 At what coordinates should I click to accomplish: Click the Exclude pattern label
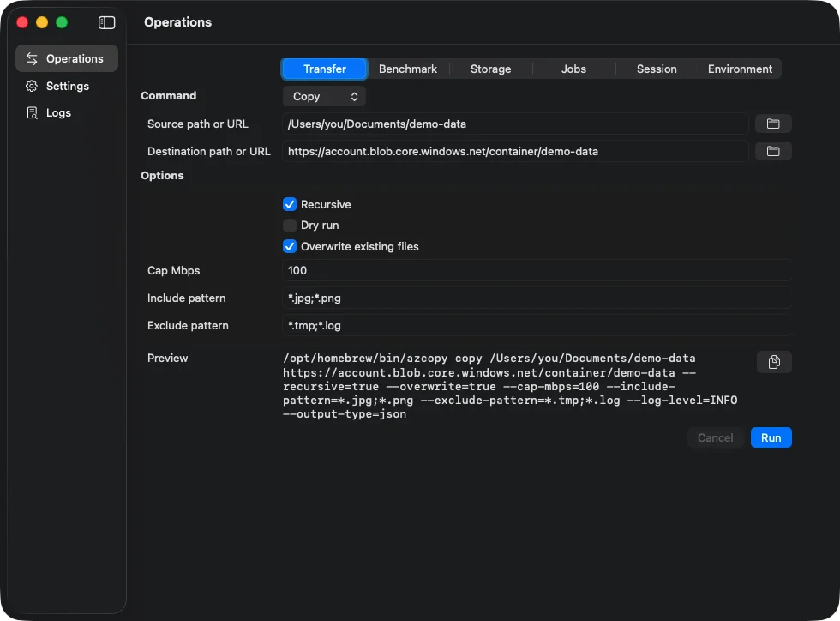[x=188, y=326]
